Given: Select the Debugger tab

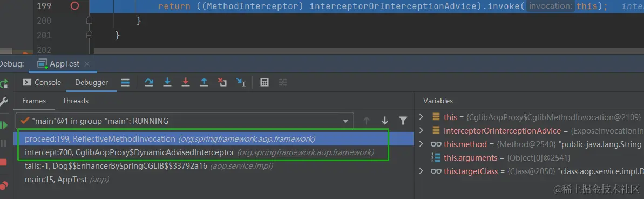Looking at the screenshot, I should [91, 83].
